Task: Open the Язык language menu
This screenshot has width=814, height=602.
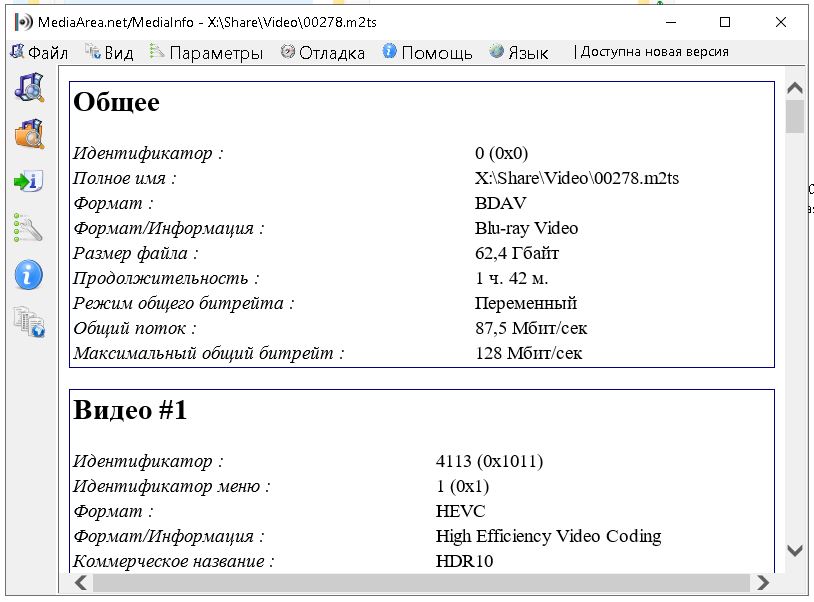Action: (519, 52)
